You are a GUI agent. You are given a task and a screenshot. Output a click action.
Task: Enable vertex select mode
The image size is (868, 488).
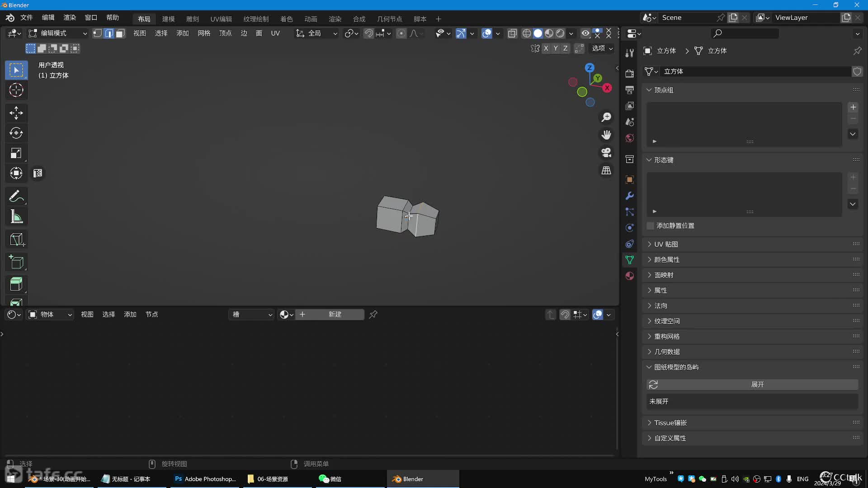pyautogui.click(x=97, y=33)
